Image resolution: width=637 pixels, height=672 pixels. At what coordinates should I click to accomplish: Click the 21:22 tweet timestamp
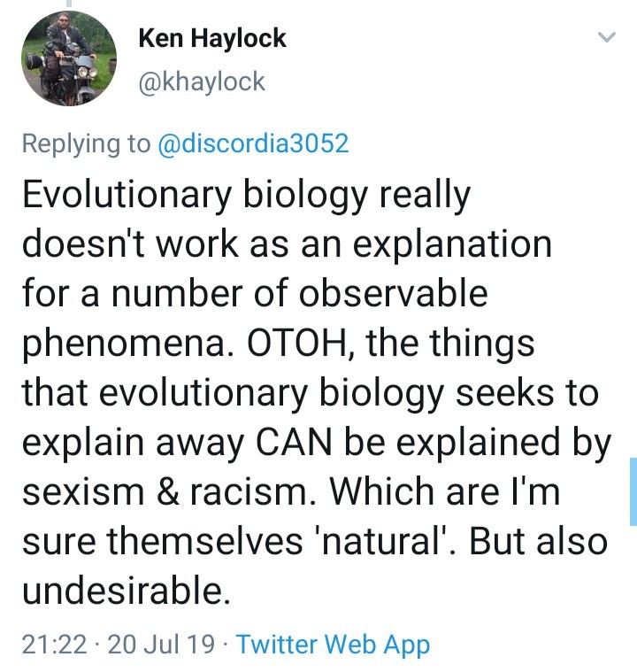pos(55,645)
